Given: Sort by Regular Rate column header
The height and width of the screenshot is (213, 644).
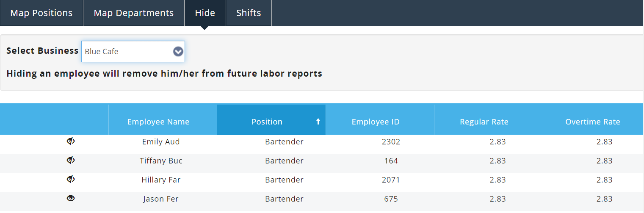Looking at the screenshot, I should (x=484, y=122).
